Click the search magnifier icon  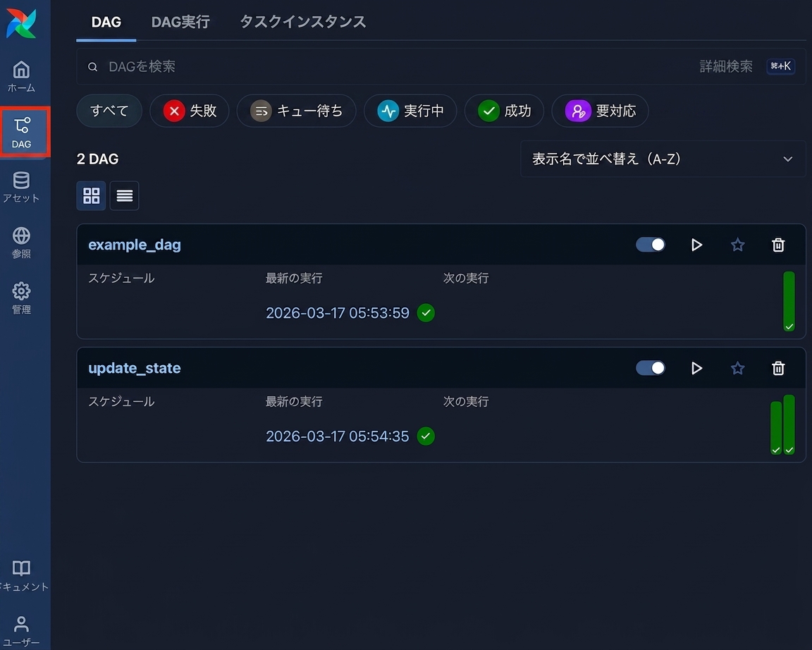(93, 67)
